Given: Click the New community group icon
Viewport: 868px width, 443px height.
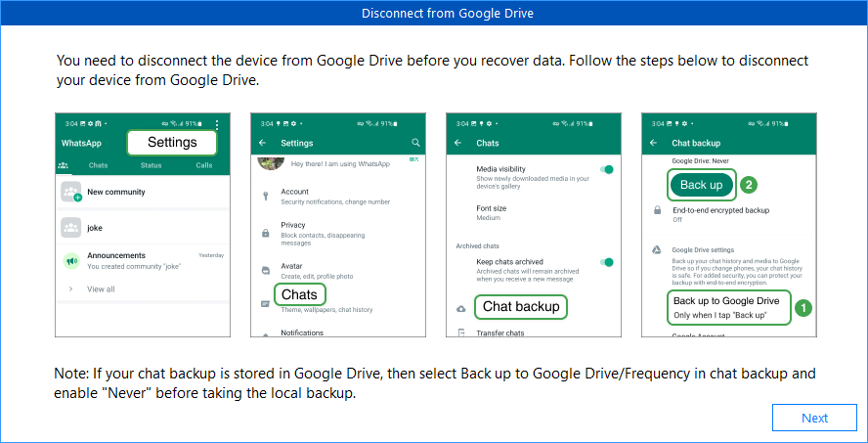Looking at the screenshot, I should (x=70, y=192).
